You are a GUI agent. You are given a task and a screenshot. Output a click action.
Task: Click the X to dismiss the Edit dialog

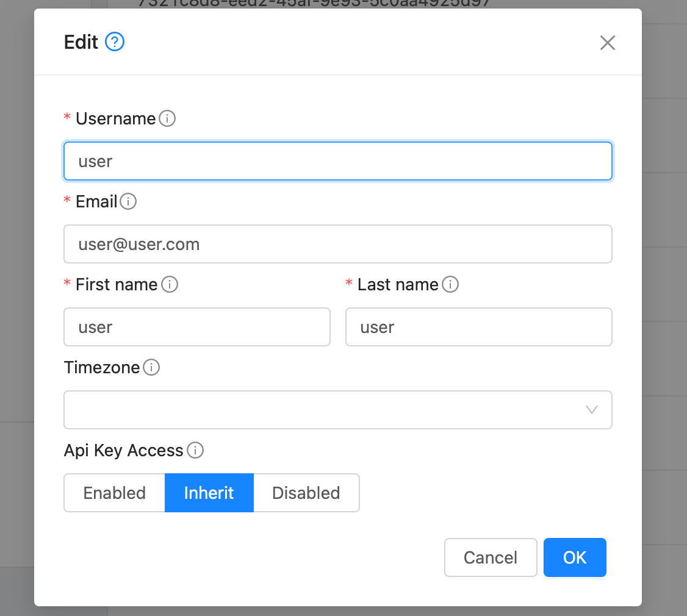pyautogui.click(x=608, y=43)
